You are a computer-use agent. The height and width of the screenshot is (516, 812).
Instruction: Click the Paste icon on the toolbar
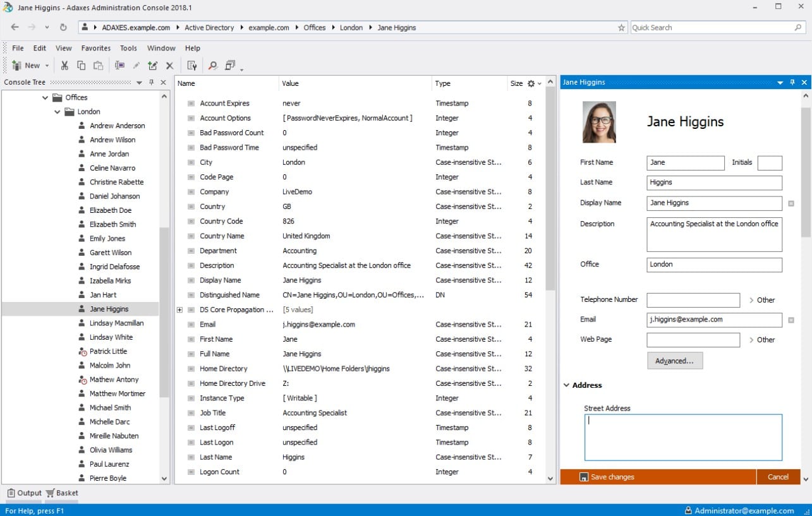pyautogui.click(x=98, y=65)
